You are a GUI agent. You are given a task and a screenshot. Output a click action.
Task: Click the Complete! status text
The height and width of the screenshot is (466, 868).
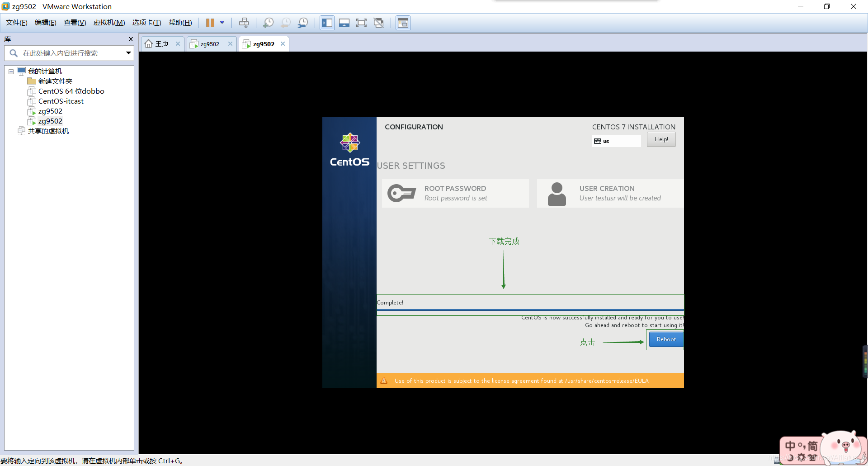[390, 303]
